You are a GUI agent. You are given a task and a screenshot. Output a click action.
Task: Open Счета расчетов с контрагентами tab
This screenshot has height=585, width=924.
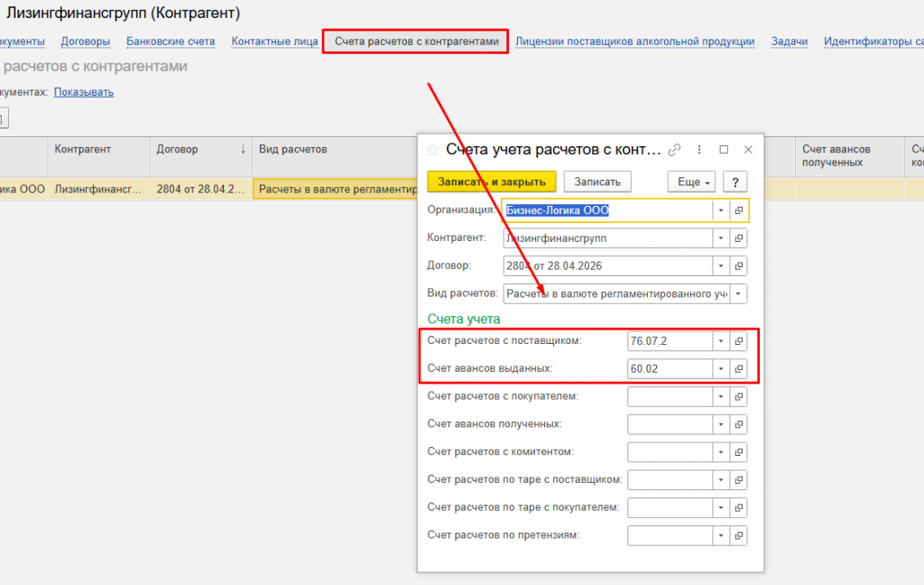(x=417, y=42)
